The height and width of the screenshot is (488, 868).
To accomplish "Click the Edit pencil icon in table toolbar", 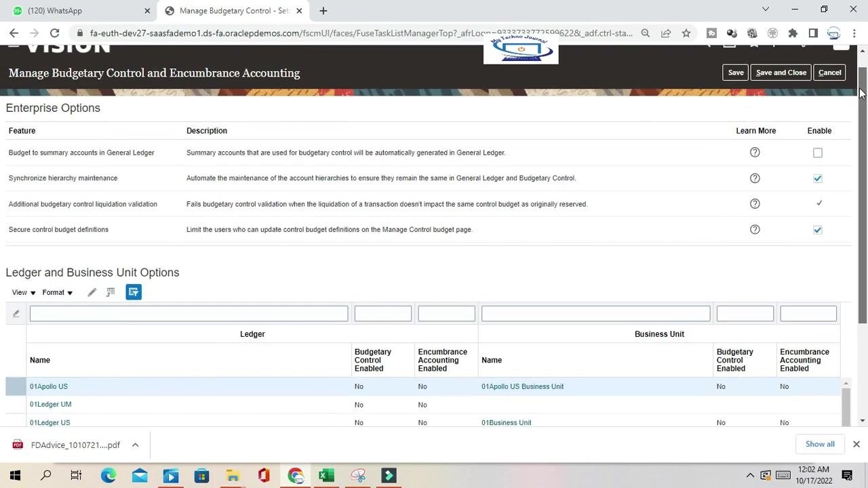I will tap(92, 292).
